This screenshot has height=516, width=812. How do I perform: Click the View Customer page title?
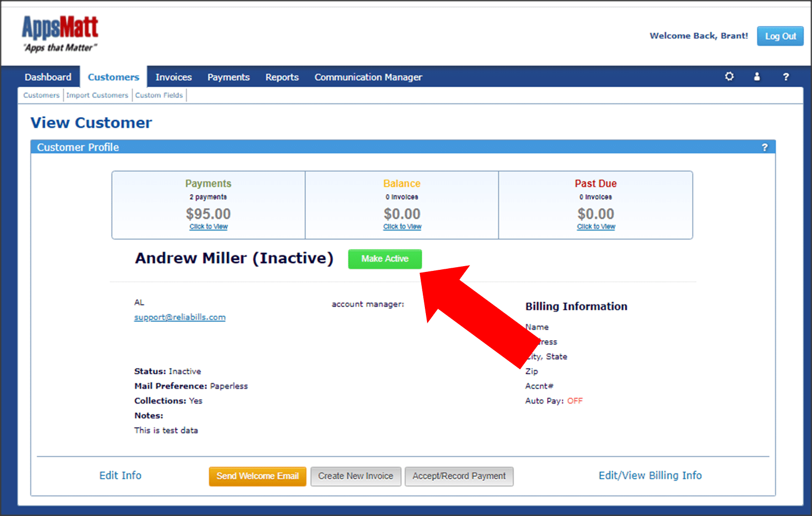91,123
